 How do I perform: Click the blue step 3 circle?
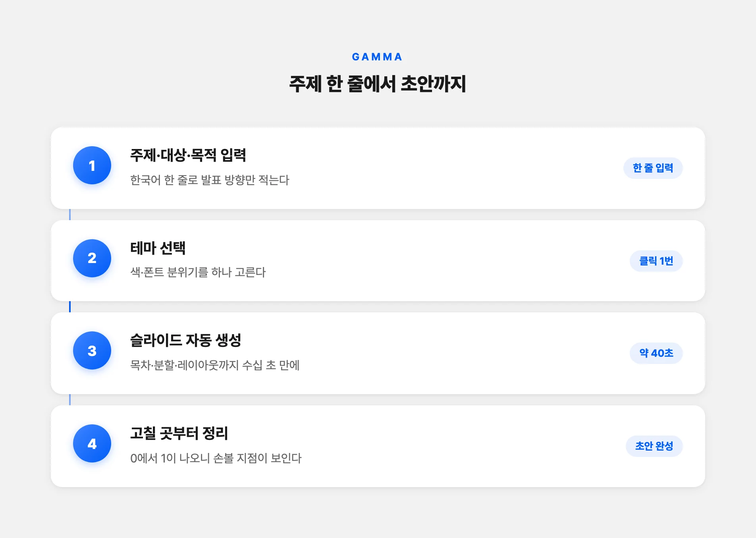point(92,350)
